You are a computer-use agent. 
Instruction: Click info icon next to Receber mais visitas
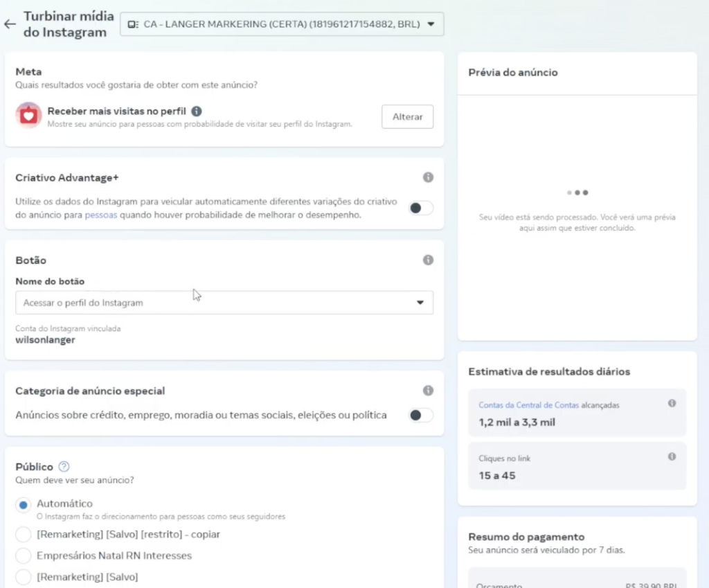point(197,111)
